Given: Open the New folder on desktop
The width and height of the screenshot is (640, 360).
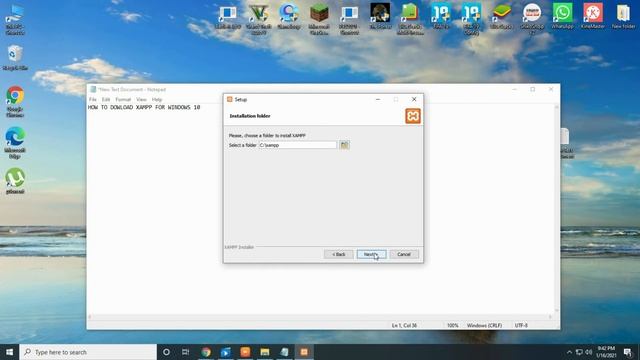Looking at the screenshot, I should pos(623,16).
